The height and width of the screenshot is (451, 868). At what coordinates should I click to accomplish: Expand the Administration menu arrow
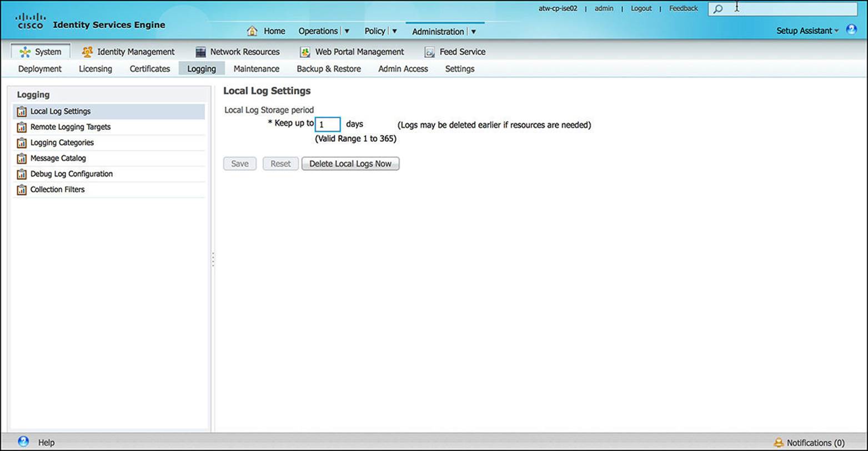point(474,32)
